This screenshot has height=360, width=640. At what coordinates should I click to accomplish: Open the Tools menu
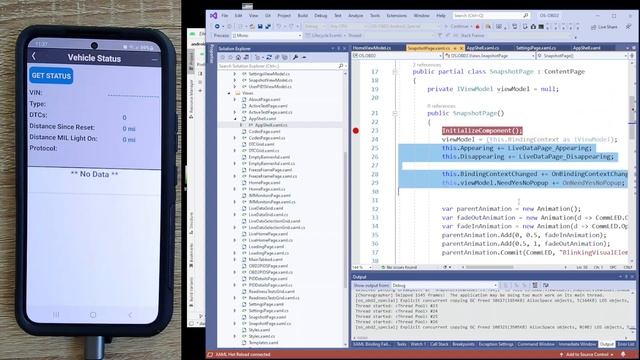(375, 16)
